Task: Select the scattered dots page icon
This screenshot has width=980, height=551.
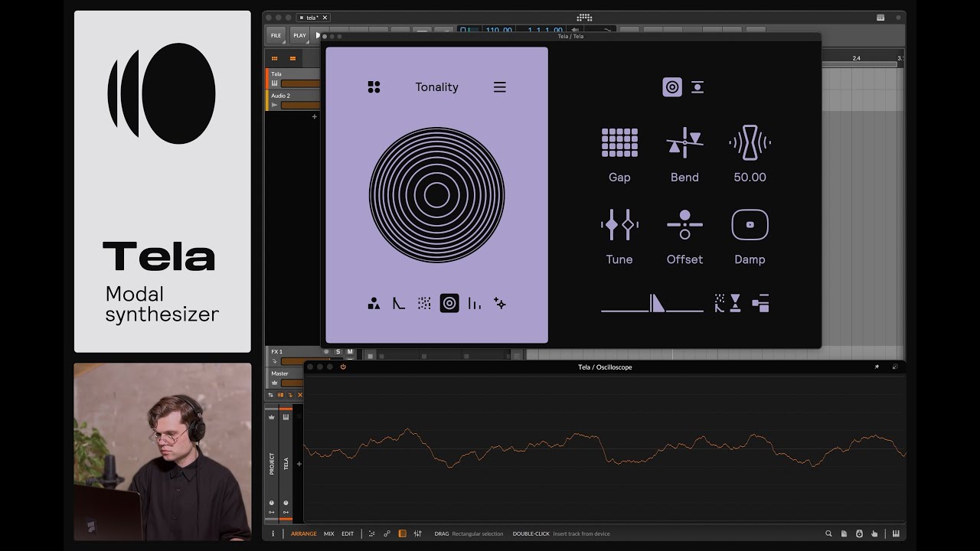Action: coord(424,304)
